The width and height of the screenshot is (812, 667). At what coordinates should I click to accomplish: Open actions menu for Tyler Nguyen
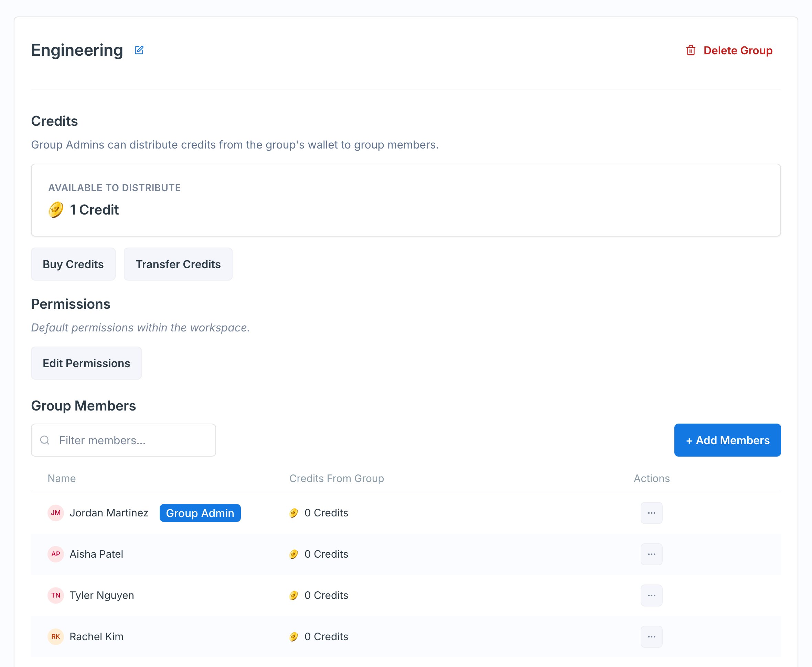click(651, 595)
